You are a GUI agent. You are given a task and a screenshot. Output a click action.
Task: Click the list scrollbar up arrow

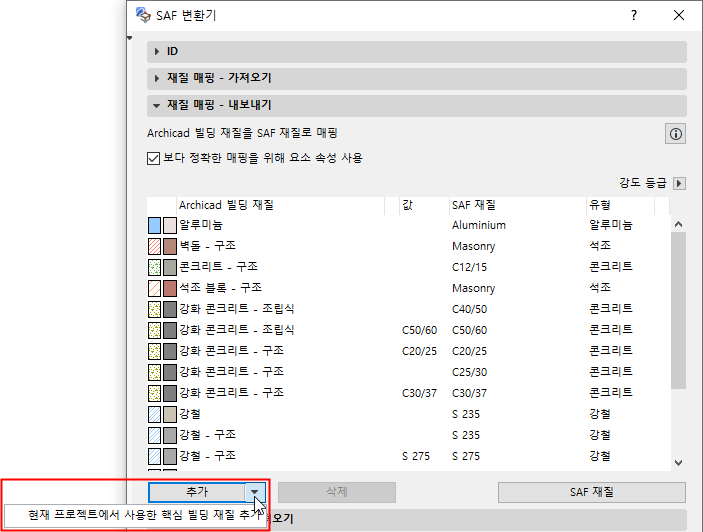pos(678,225)
